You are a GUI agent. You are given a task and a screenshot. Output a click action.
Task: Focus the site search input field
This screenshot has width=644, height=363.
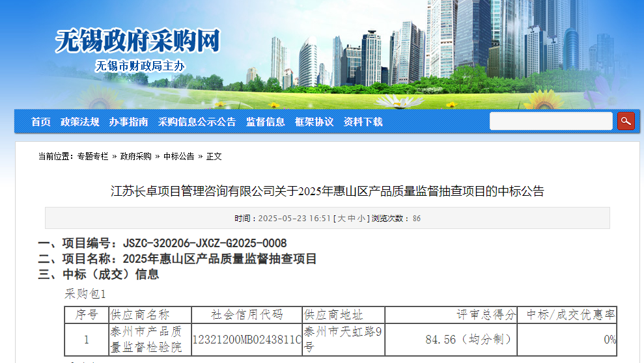tap(551, 121)
